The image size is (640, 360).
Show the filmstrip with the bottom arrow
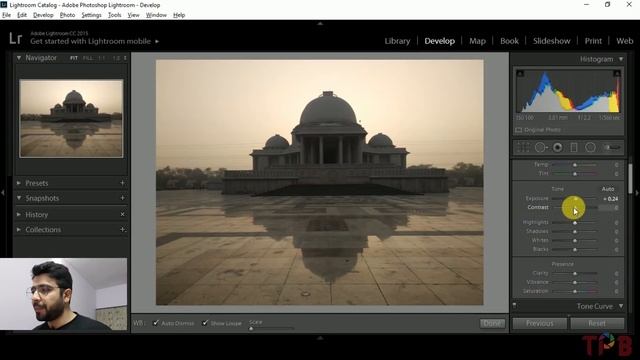320,338
